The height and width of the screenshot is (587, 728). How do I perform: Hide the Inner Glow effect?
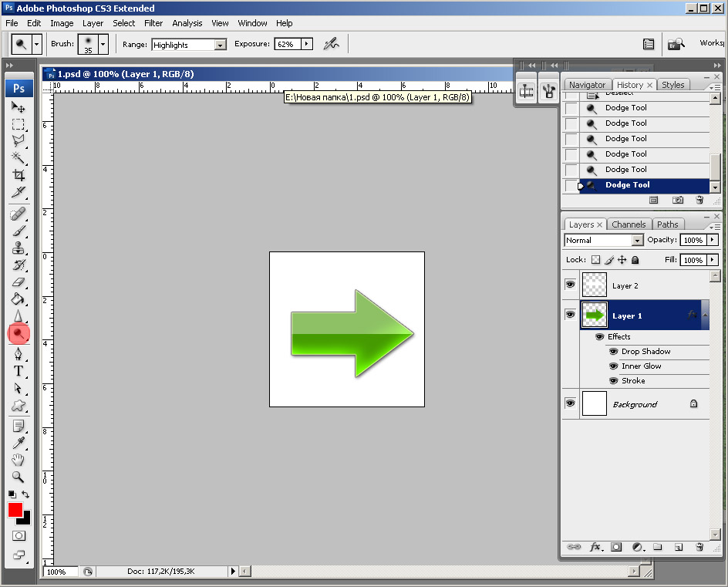pos(614,366)
